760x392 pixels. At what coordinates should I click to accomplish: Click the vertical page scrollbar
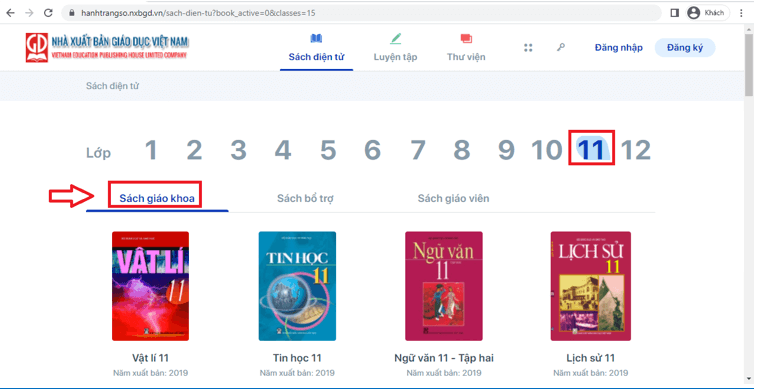coord(749,204)
